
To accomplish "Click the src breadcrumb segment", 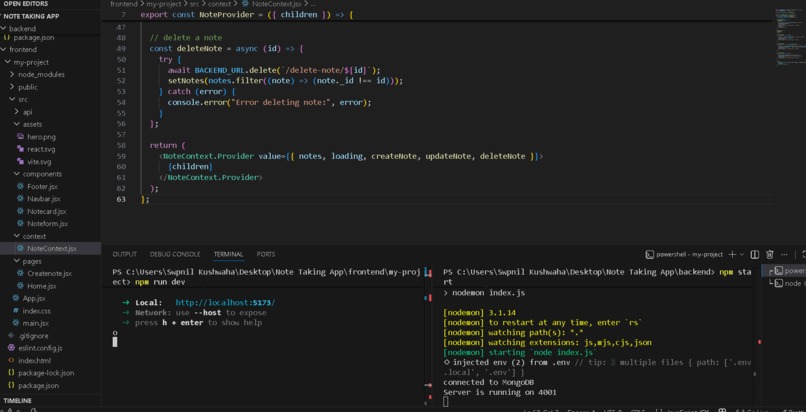I will [x=194, y=4].
